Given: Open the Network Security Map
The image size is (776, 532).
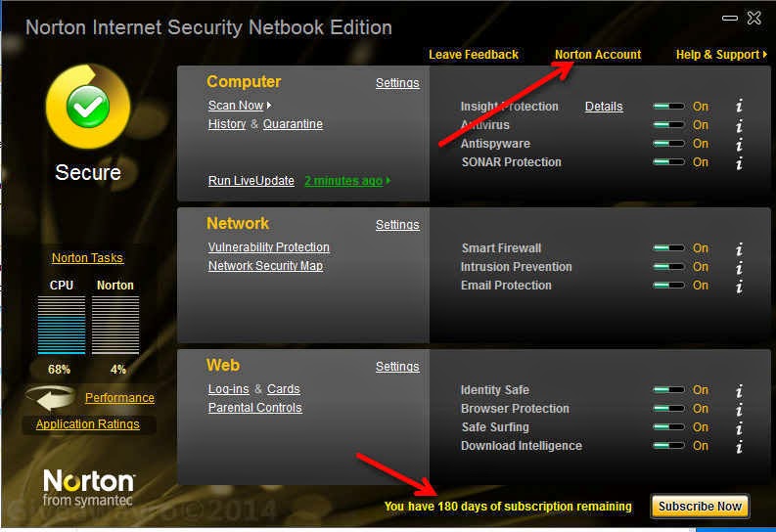Looking at the screenshot, I should pyautogui.click(x=265, y=266).
